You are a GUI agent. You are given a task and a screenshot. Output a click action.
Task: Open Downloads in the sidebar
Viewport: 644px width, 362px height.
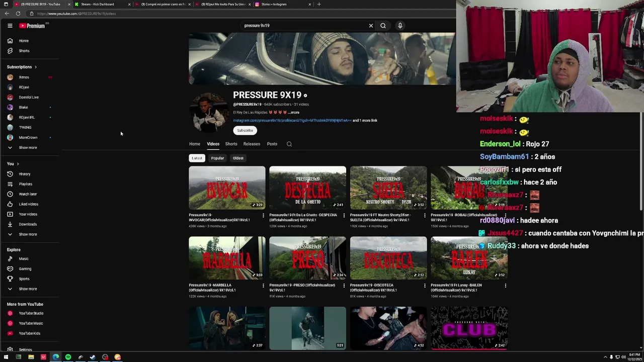click(x=30, y=224)
